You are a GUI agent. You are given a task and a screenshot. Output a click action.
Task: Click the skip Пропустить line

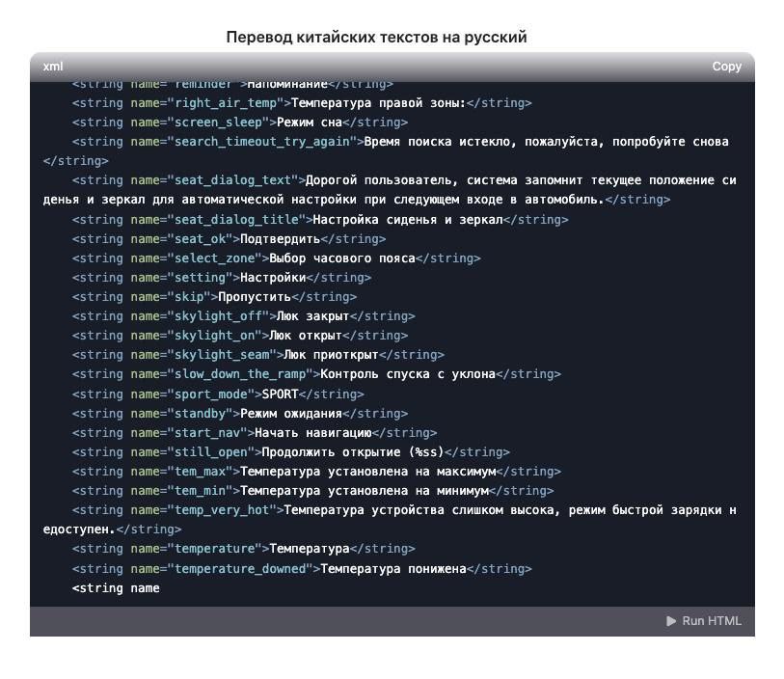coord(214,297)
